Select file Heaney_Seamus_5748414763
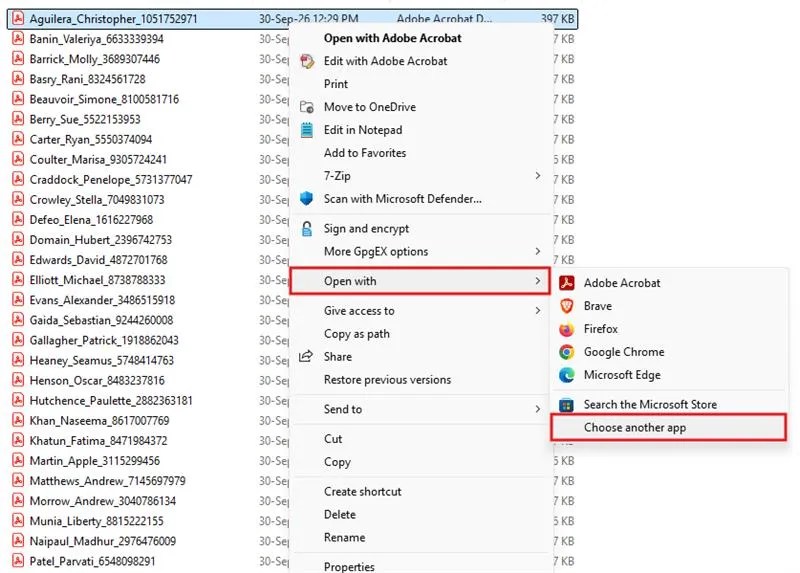 click(102, 360)
